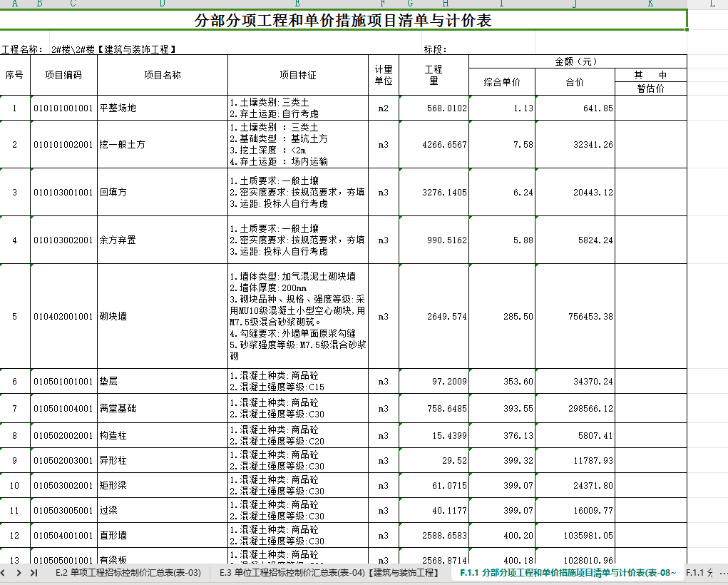Select the 平整场地 unit price 1.13
This screenshot has height=585, width=728.
[x=502, y=108]
